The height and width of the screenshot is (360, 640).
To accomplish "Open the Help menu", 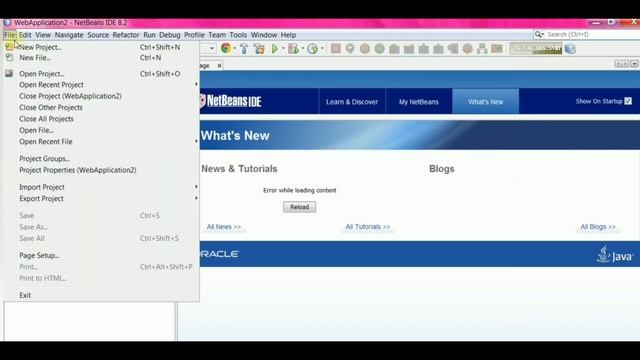I will pyautogui.click(x=288, y=35).
